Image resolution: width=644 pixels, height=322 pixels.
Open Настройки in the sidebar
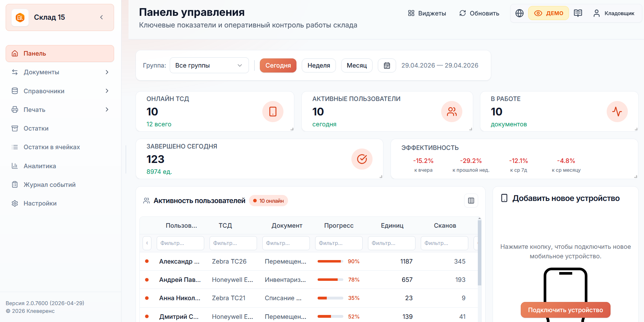coord(60,203)
